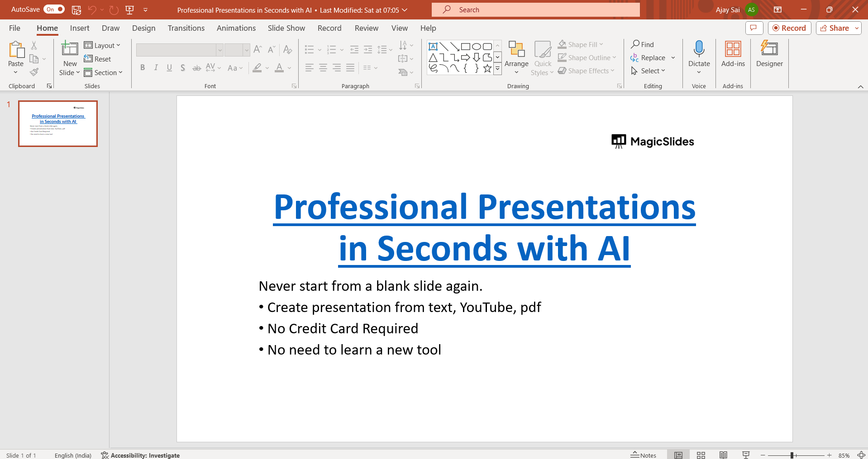Click the zoom slider handle
The width and height of the screenshot is (868, 459).
tap(792, 455)
